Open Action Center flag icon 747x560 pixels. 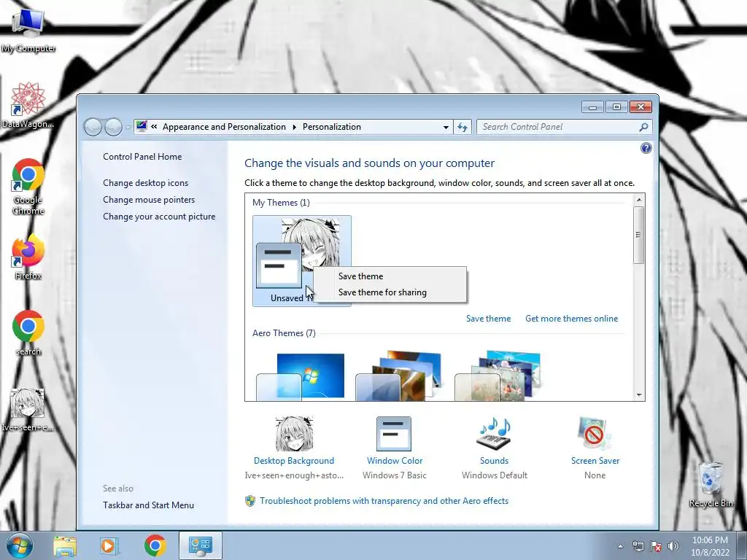click(x=656, y=546)
